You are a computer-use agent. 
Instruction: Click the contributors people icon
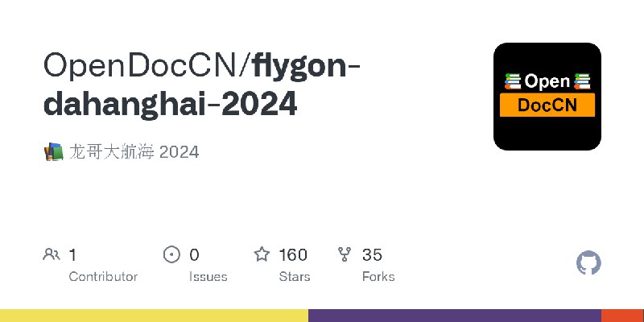coord(51,255)
